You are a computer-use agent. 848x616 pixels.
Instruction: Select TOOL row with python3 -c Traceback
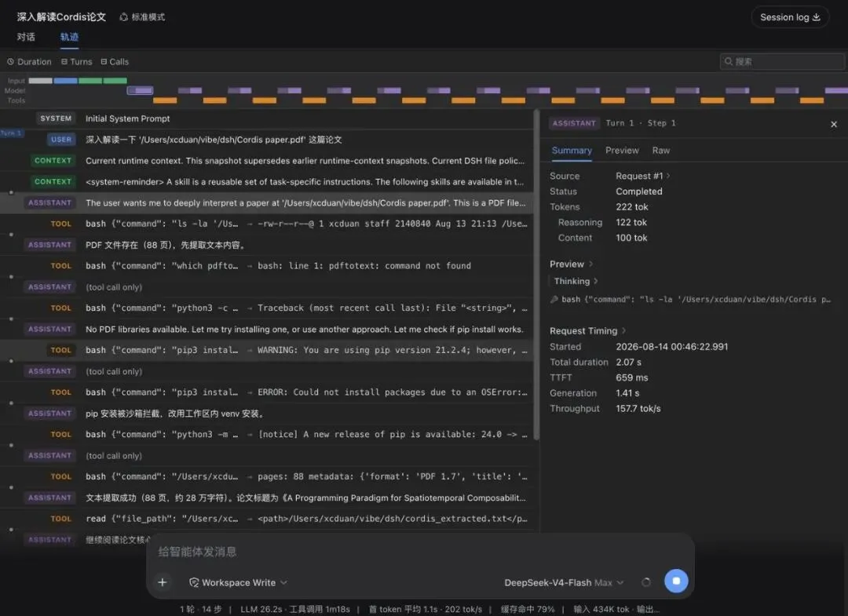tap(267, 308)
